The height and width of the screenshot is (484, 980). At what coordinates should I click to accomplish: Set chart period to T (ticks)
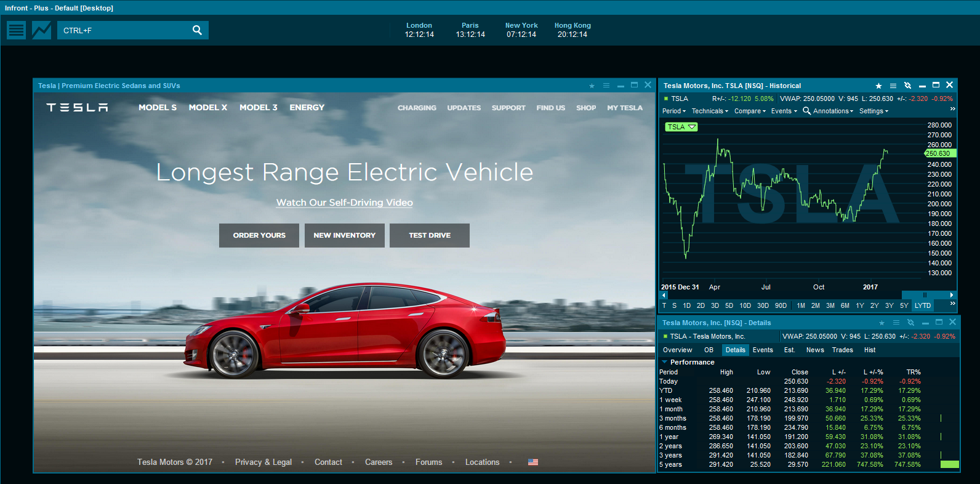pos(664,305)
